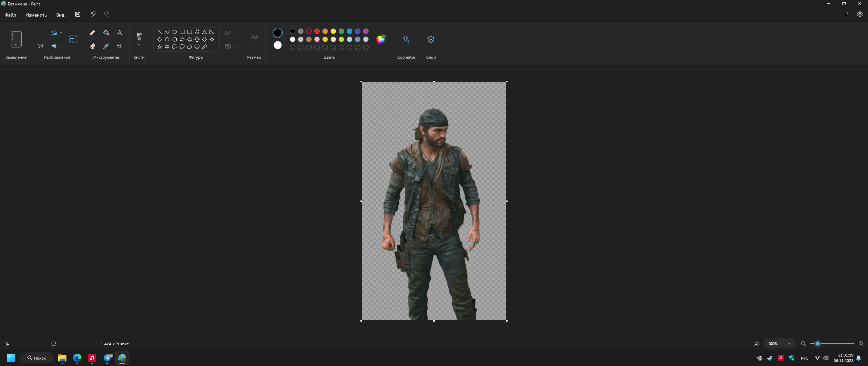Open the Вид menu
Viewport: 868px width, 366px height.
[60, 15]
